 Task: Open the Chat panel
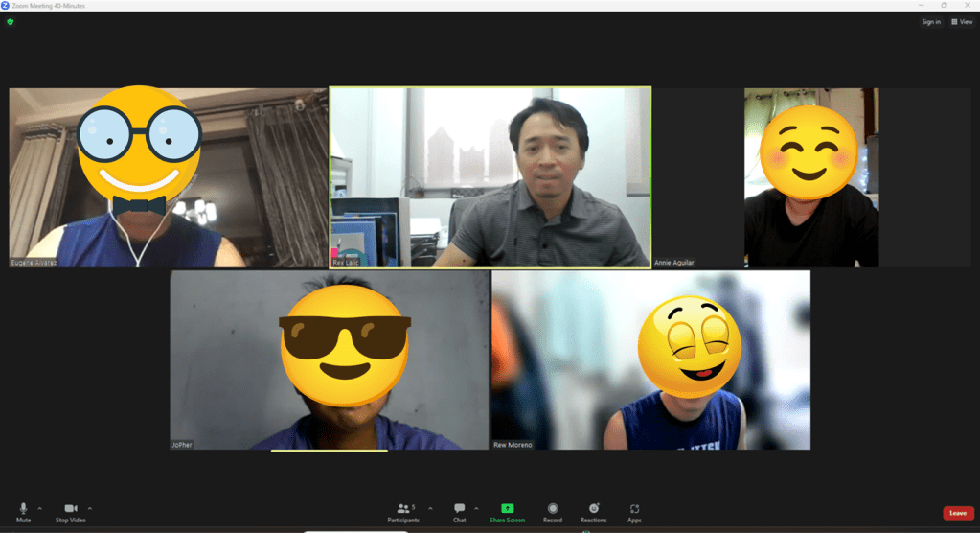pos(460,509)
